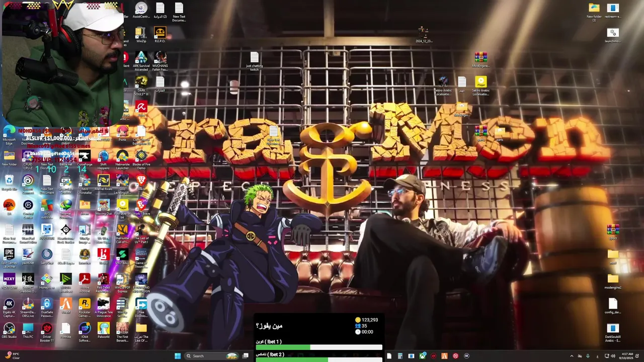Viewport: 644px width, 362px height.
Task: Open CPUID CPU-Z shortcut
Action: (28, 160)
